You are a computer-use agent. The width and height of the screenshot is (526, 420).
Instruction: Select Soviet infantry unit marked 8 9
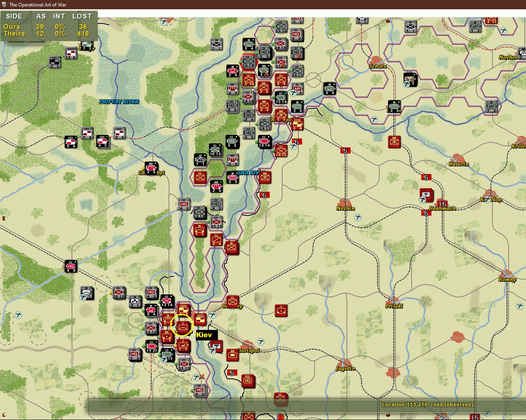pos(281,80)
